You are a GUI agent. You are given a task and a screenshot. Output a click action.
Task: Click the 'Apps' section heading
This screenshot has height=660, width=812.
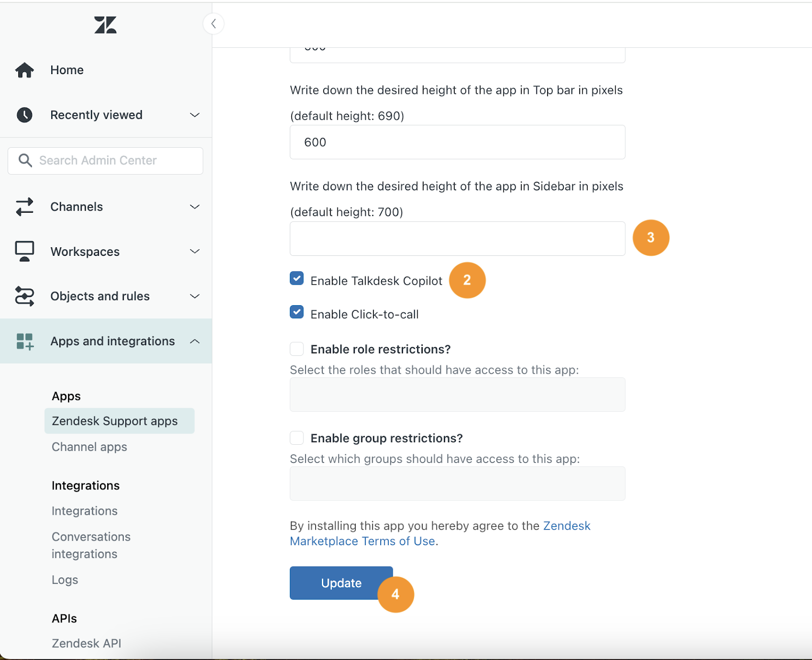click(x=66, y=396)
